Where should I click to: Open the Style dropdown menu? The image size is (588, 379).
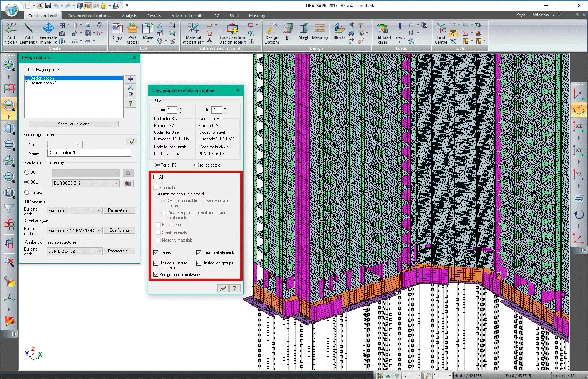pyautogui.click(x=524, y=15)
